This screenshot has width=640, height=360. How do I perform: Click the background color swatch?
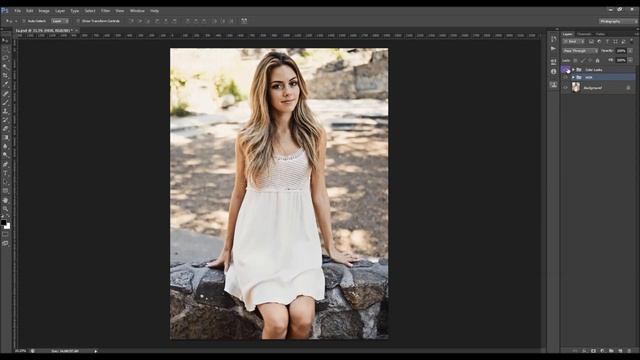8,227
